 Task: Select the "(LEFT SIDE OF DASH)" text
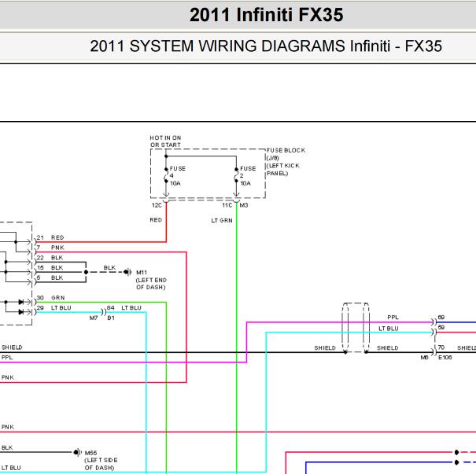[101, 464]
